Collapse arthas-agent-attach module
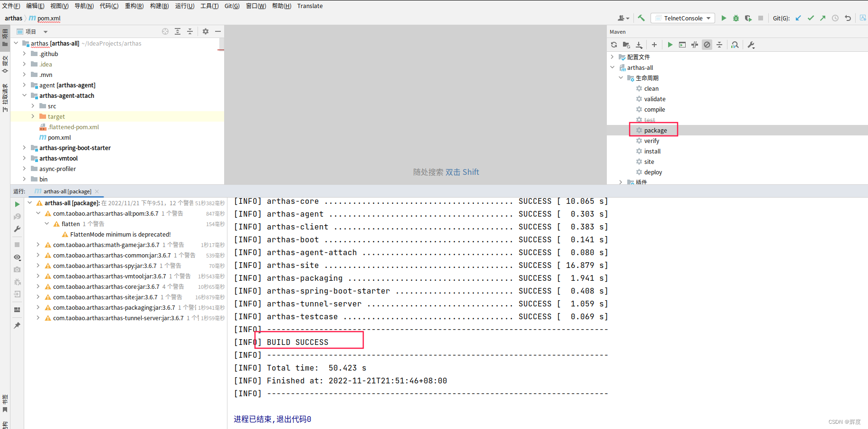The width and height of the screenshot is (868, 429). click(24, 95)
